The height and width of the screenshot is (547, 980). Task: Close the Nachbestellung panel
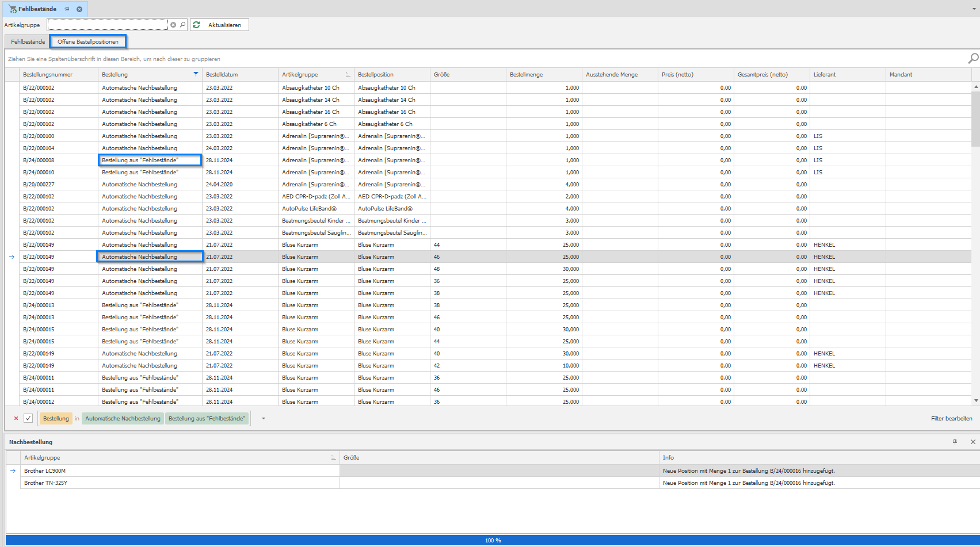[973, 442]
